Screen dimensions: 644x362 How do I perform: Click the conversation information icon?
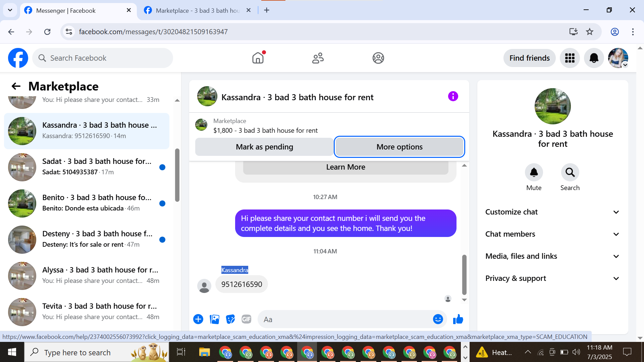(x=453, y=97)
